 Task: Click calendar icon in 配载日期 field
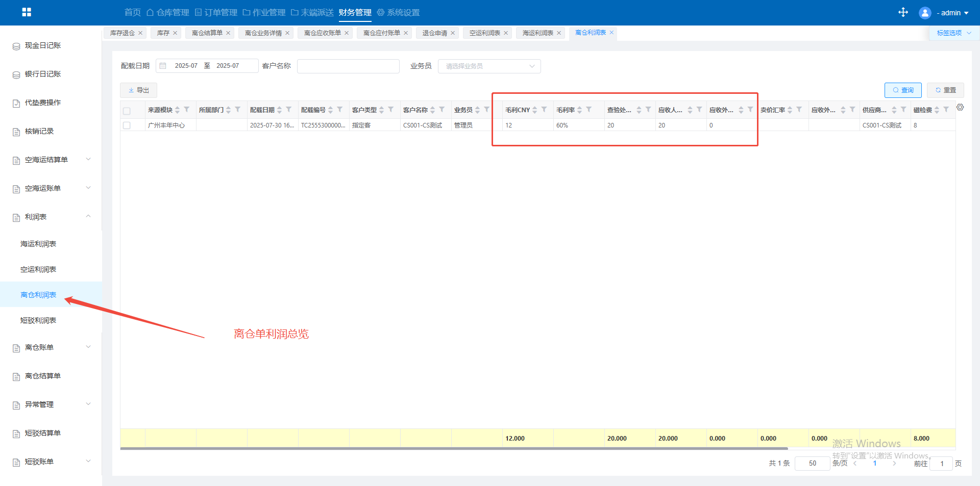(163, 66)
